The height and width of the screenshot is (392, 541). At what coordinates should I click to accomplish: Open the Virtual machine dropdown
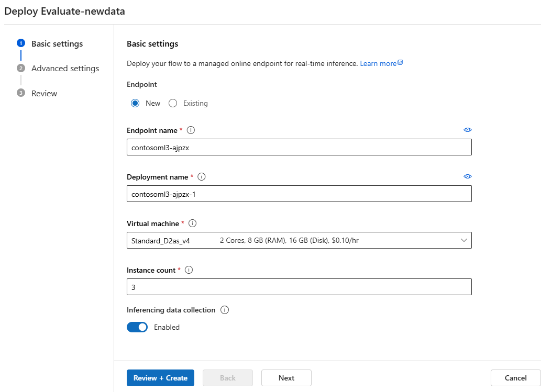pos(299,240)
